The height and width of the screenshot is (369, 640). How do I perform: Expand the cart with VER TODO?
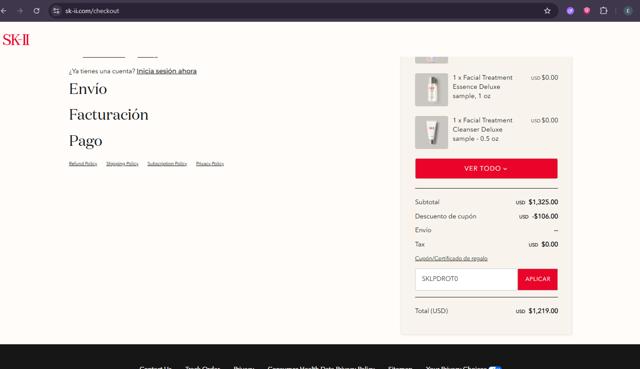pos(486,169)
